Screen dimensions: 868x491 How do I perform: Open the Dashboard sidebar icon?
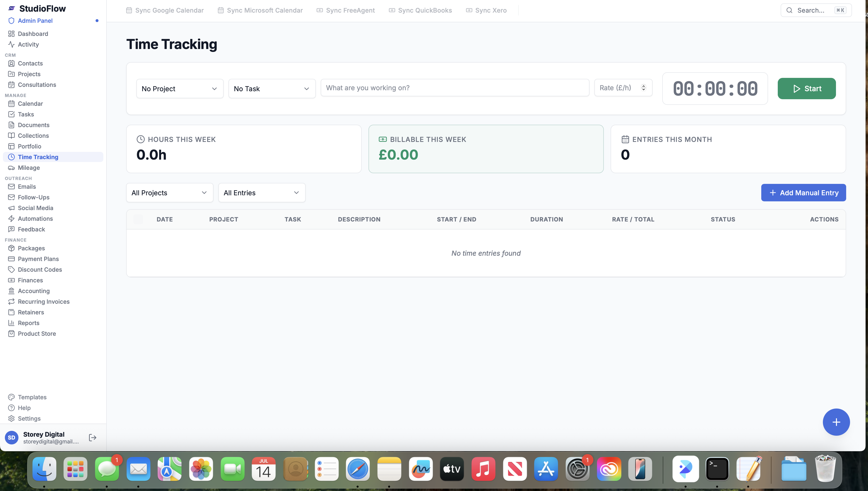11,34
